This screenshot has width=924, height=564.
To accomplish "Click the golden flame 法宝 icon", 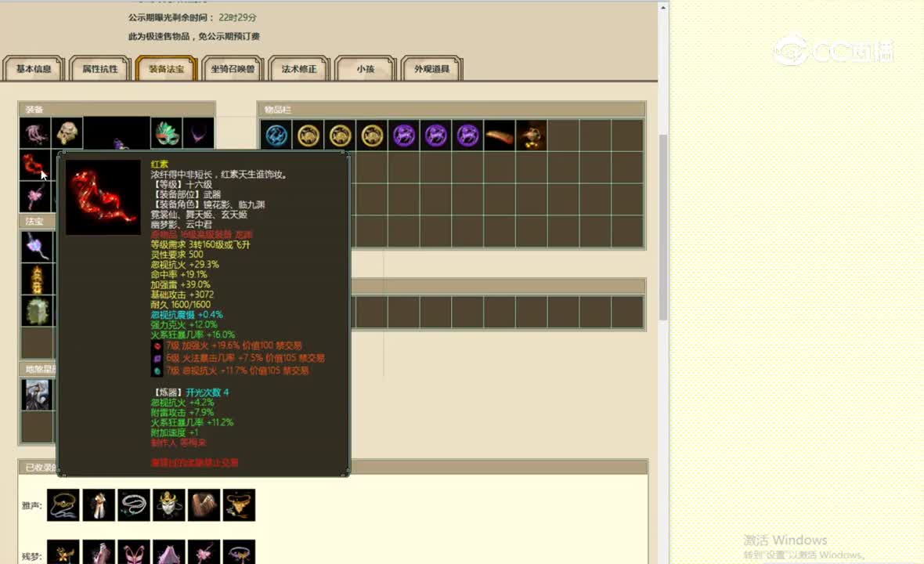I will pyautogui.click(x=37, y=279).
